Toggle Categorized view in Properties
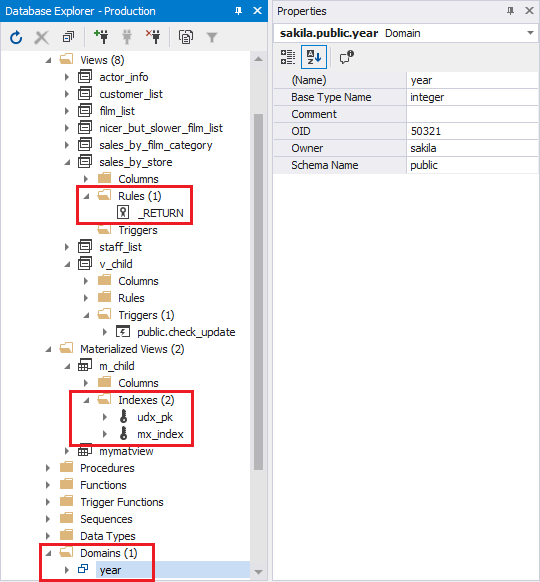Screen dimensions: 540x582 tap(288, 57)
